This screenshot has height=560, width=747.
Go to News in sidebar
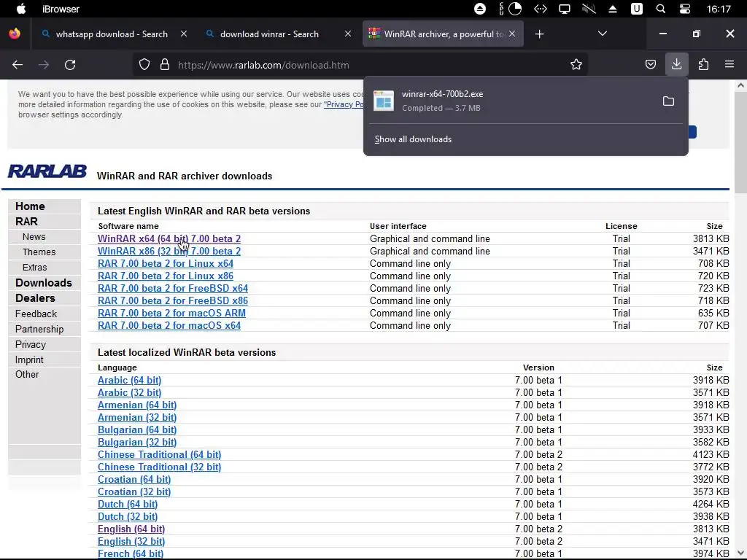[x=34, y=237]
